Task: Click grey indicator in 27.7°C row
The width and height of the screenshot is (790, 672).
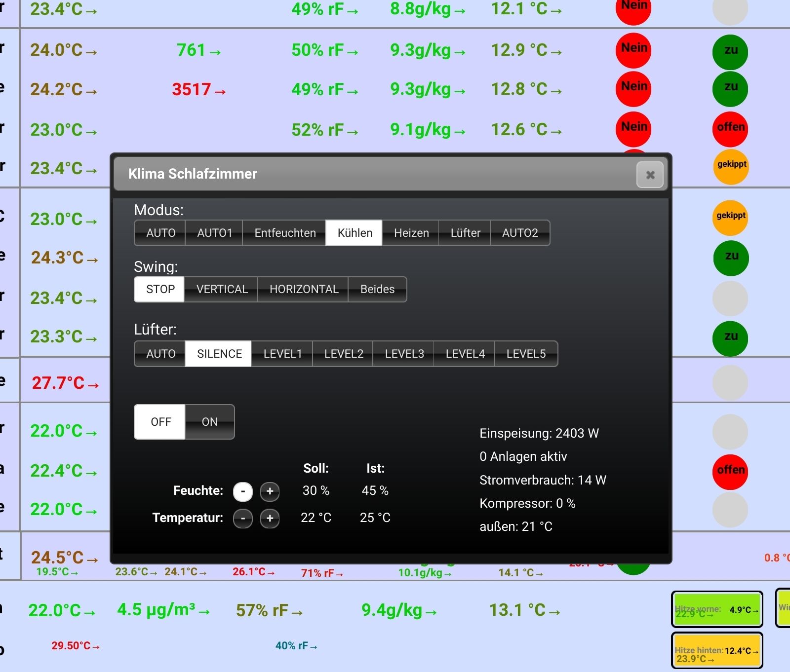Action: coord(730,382)
